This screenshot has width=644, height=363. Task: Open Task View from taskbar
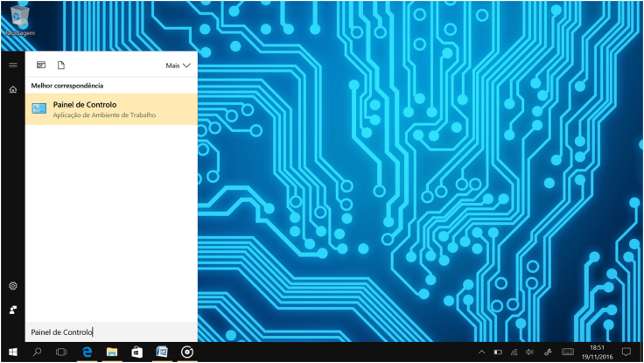(61, 353)
